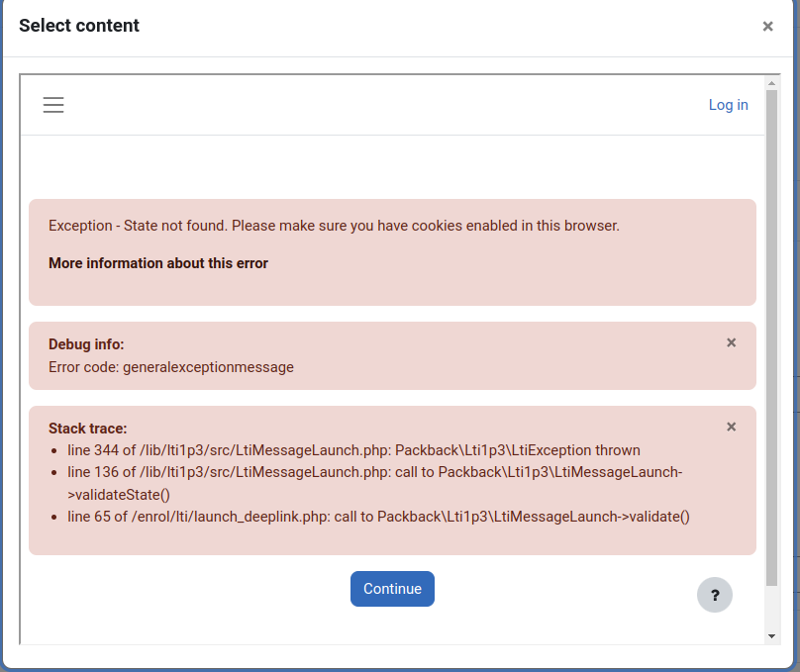Click scrollbar track below the thumb
Screen dimensions: 800x672
tap(771, 608)
